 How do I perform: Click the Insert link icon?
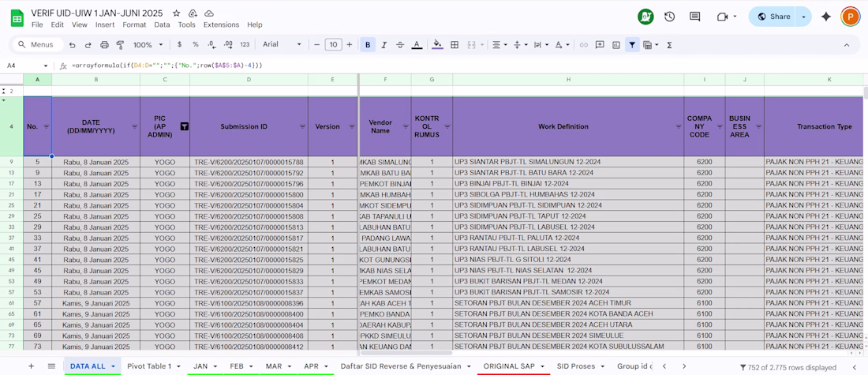[584, 45]
